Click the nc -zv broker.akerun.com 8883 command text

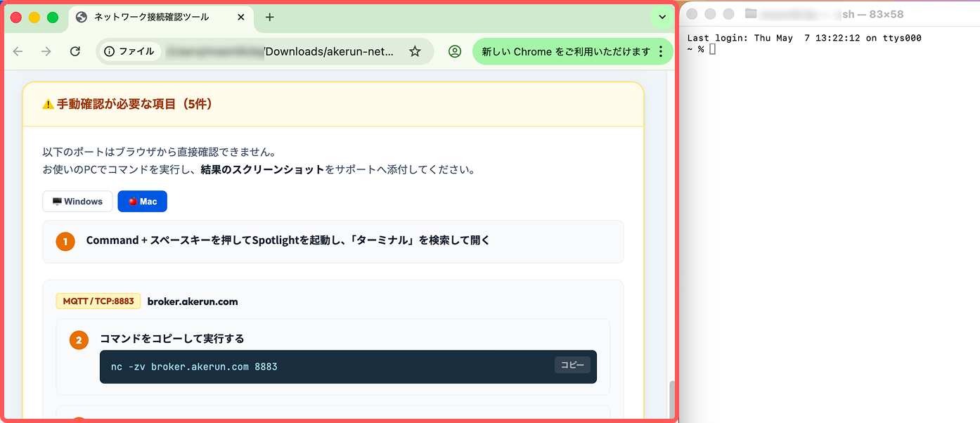coord(194,367)
